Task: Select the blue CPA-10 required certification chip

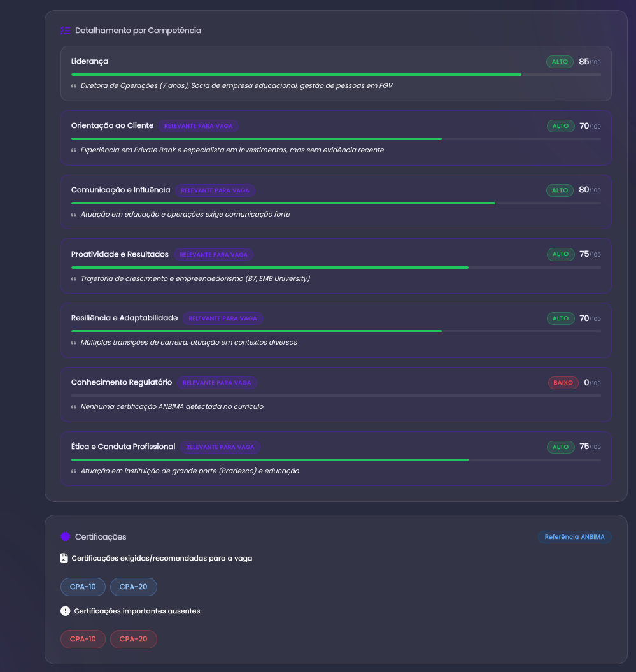Action: 83,587
